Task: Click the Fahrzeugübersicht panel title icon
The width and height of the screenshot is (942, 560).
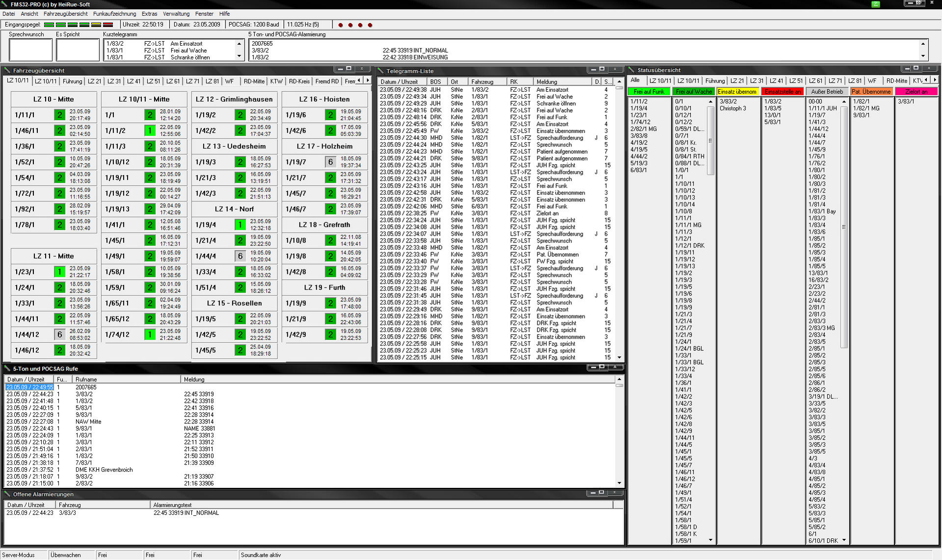Action: 7,70
